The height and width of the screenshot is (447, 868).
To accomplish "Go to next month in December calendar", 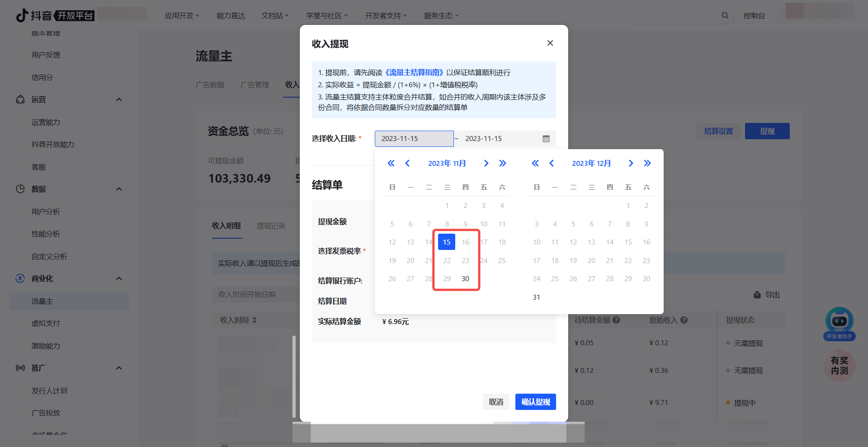I will (x=631, y=163).
